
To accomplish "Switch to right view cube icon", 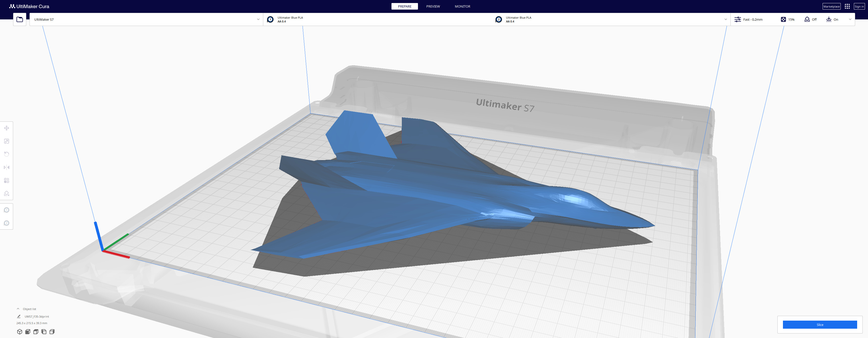I will 52,332.
